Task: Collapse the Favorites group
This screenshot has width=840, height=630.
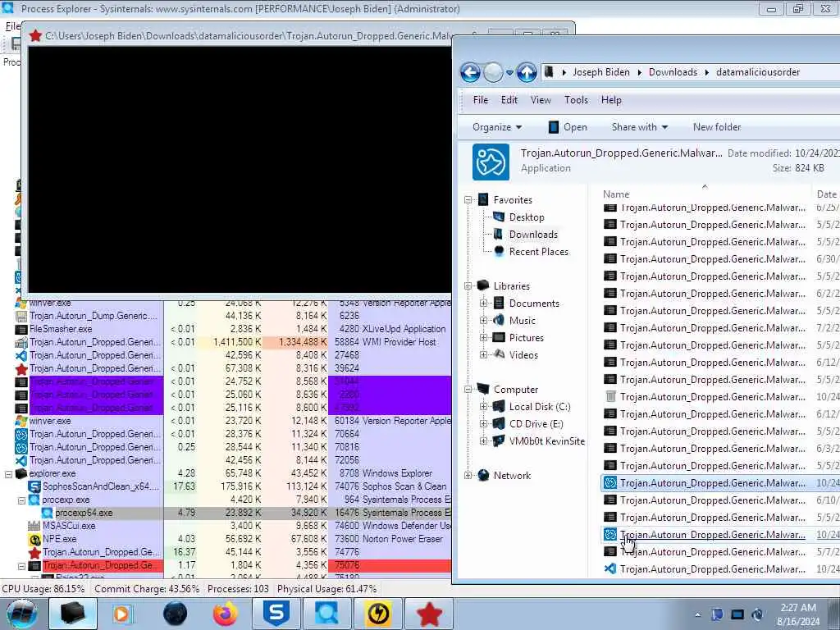Action: pyautogui.click(x=468, y=200)
